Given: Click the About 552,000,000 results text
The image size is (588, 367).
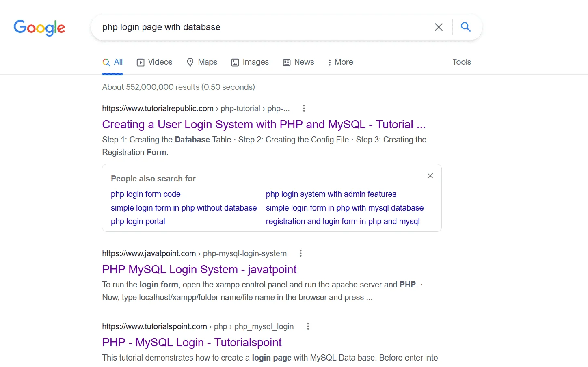Looking at the screenshot, I should pyautogui.click(x=179, y=87).
